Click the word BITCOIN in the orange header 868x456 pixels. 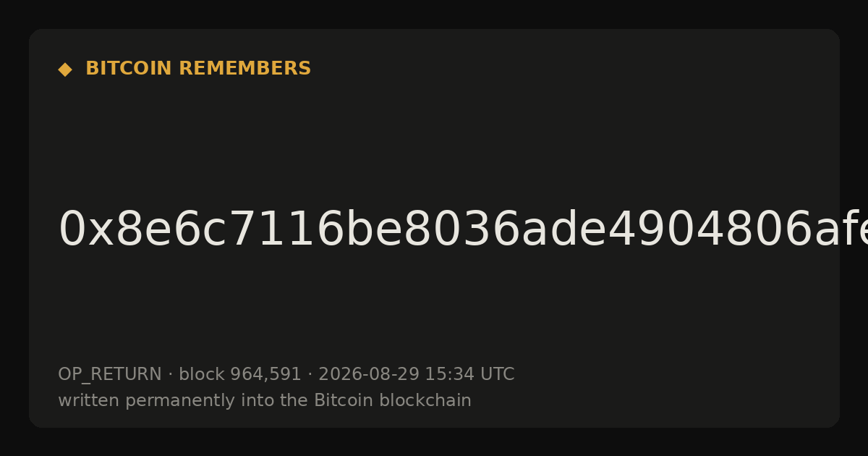click(x=129, y=69)
